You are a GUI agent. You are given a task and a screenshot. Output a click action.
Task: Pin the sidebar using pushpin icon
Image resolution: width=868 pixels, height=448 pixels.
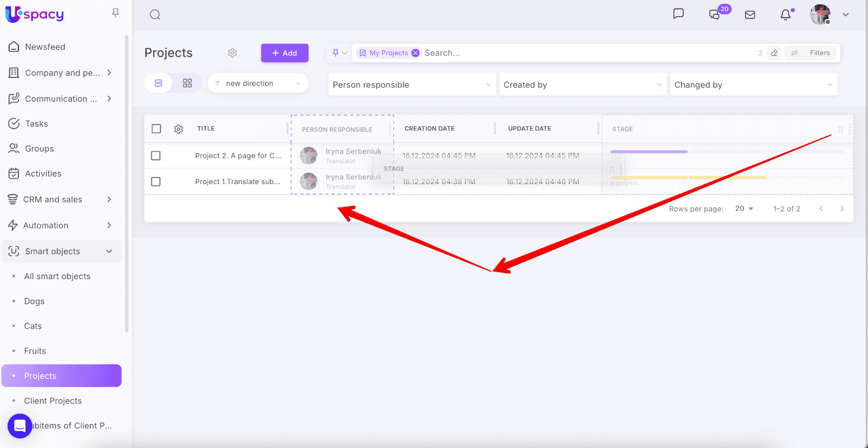point(116,12)
